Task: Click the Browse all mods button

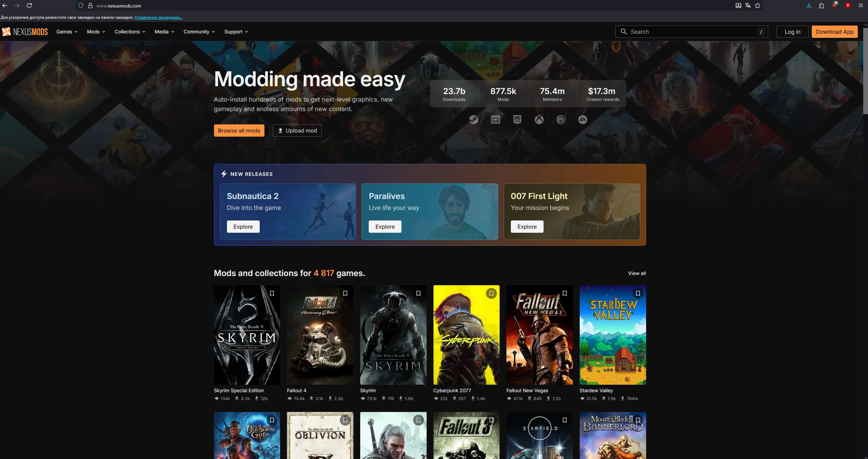Action: (x=239, y=131)
